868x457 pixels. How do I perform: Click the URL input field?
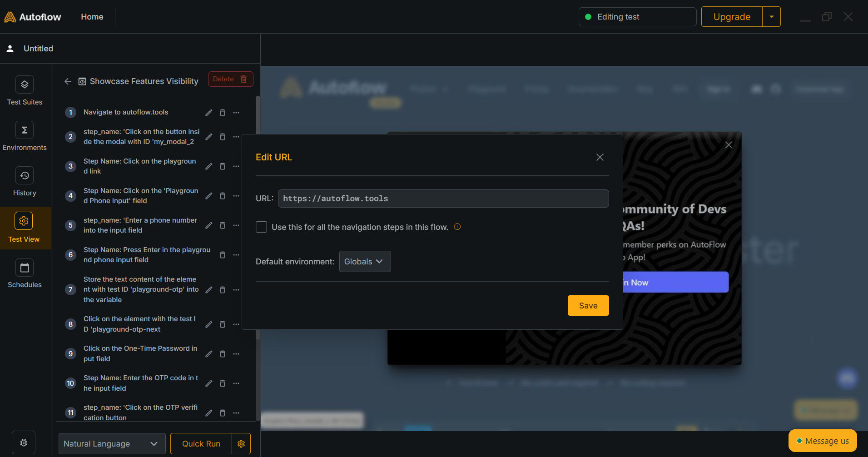coord(443,199)
